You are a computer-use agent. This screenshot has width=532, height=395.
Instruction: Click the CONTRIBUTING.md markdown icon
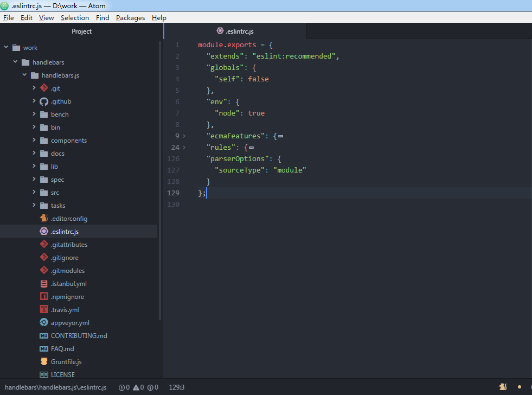tap(44, 336)
